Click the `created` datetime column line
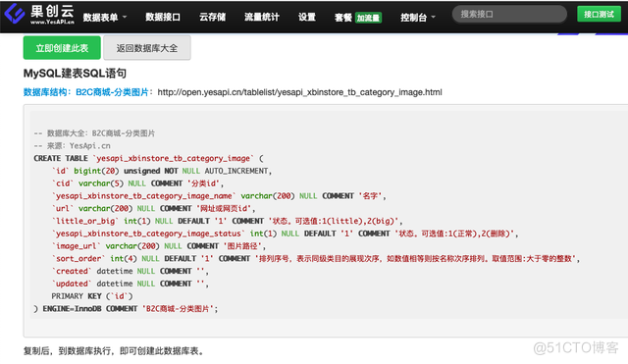The width and height of the screenshot is (628, 364). coord(131,271)
